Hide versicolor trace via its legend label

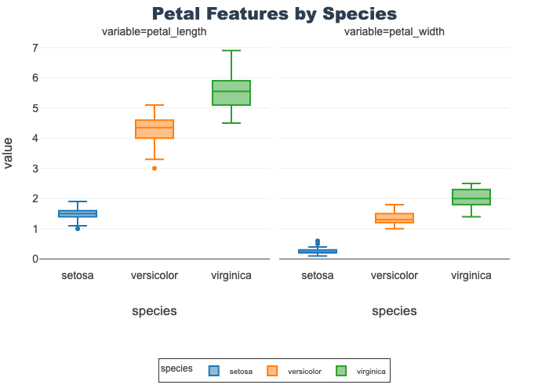[304, 372]
